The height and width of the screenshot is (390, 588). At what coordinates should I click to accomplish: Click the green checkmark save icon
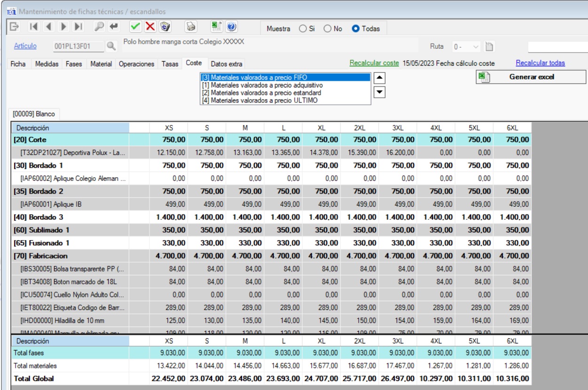point(135,27)
